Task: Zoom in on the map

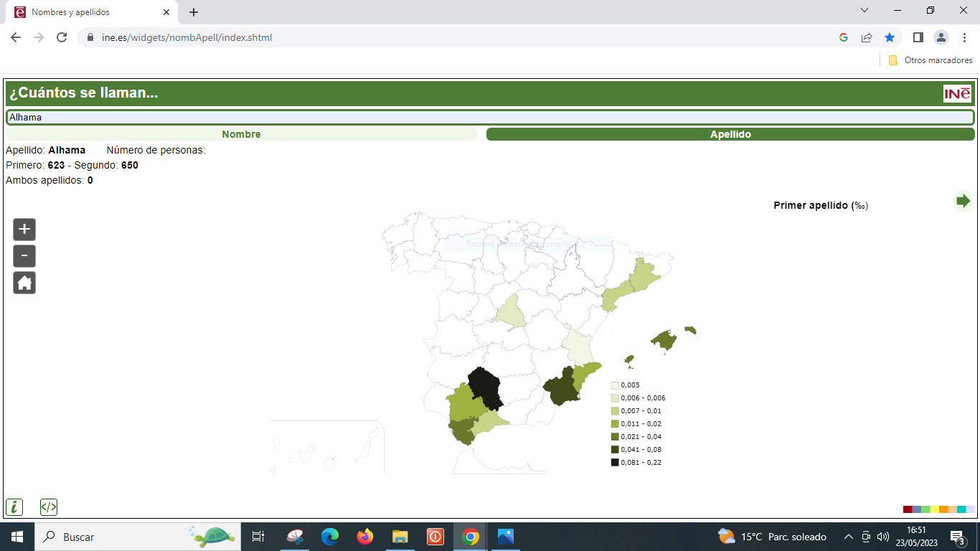Action: [x=24, y=230]
